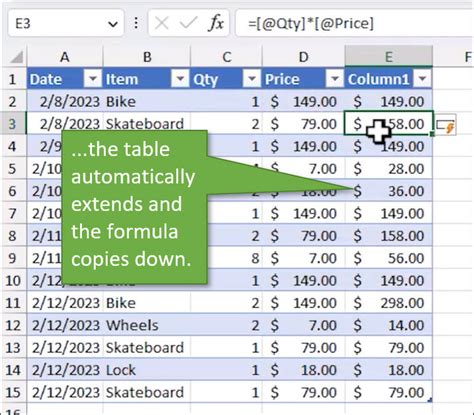Open the AutoCorrect Options icon beside E3
This screenshot has height=415, width=474.
point(446,126)
